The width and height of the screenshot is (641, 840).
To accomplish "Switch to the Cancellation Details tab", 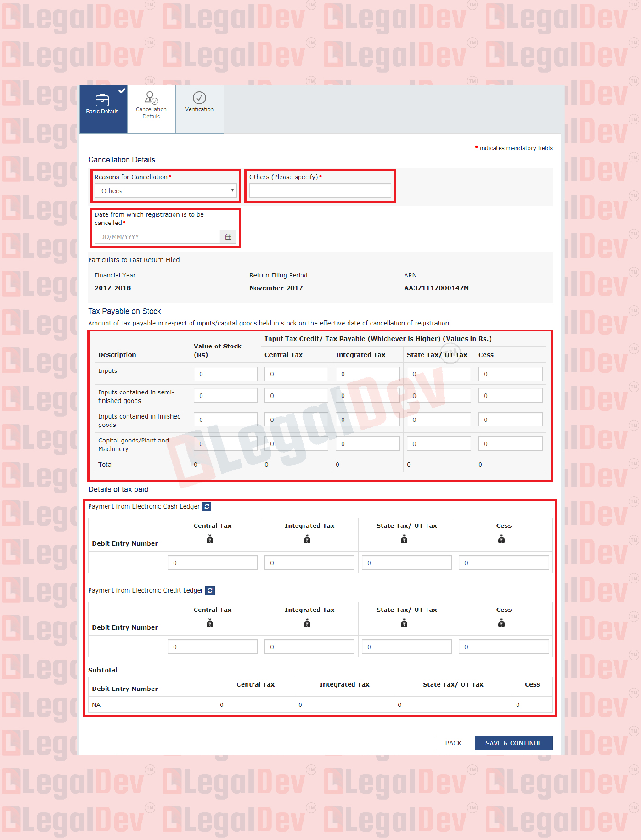I will pos(151,109).
